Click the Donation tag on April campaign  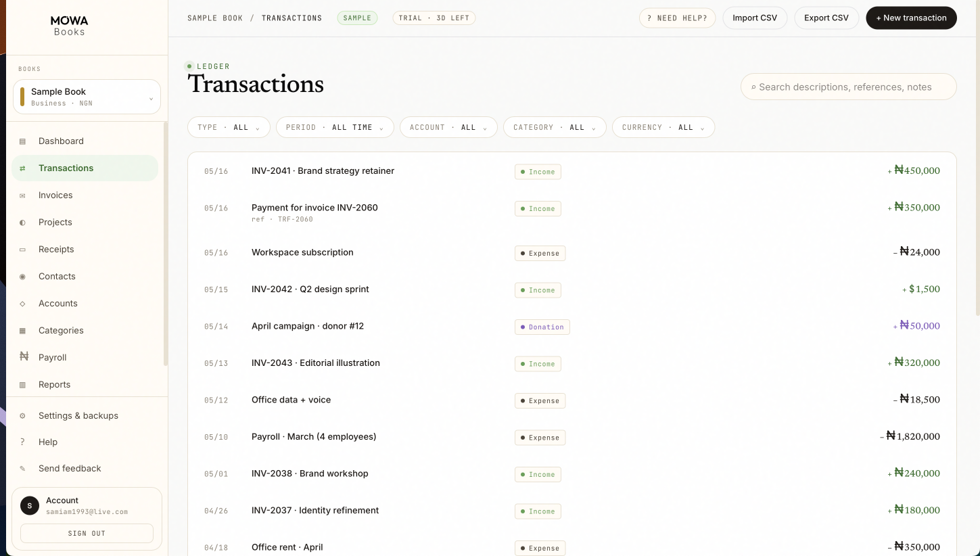(x=542, y=327)
